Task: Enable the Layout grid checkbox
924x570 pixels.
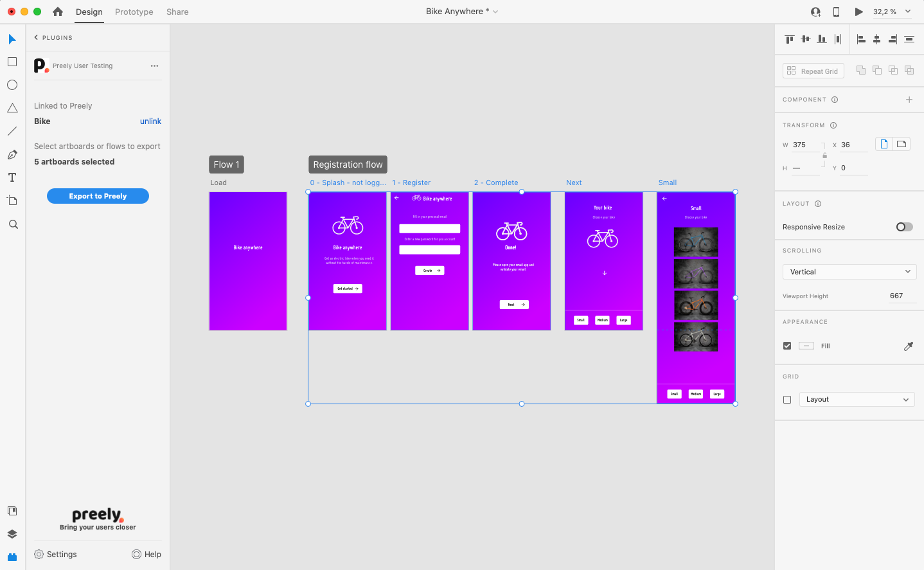Action: tap(787, 399)
